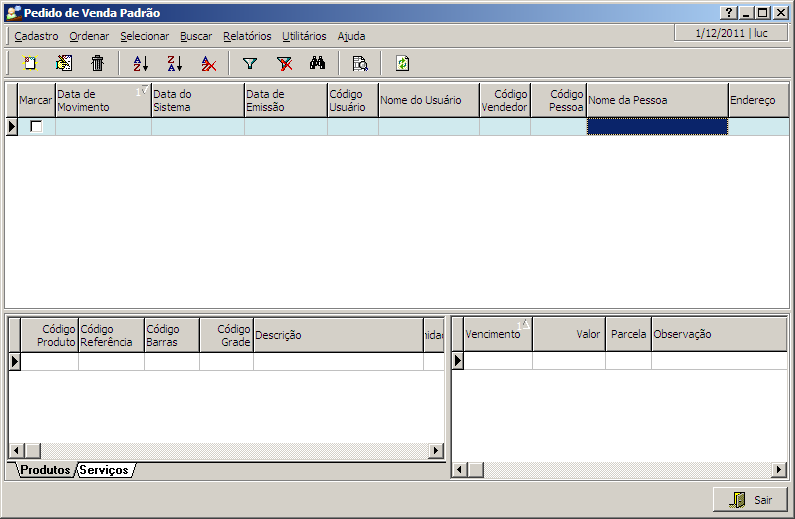Open the Cadastro menu
The width and height of the screenshot is (795, 519).
pos(36,36)
